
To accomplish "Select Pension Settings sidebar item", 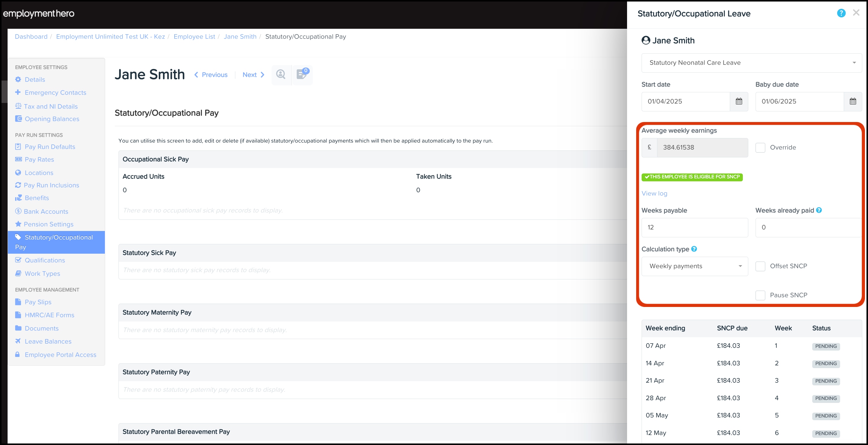I will 48,224.
